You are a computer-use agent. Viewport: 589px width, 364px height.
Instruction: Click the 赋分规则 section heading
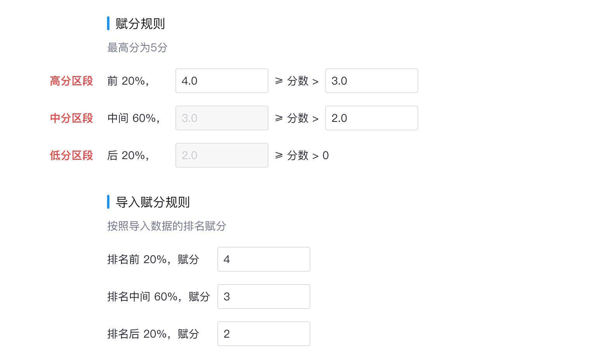(140, 24)
